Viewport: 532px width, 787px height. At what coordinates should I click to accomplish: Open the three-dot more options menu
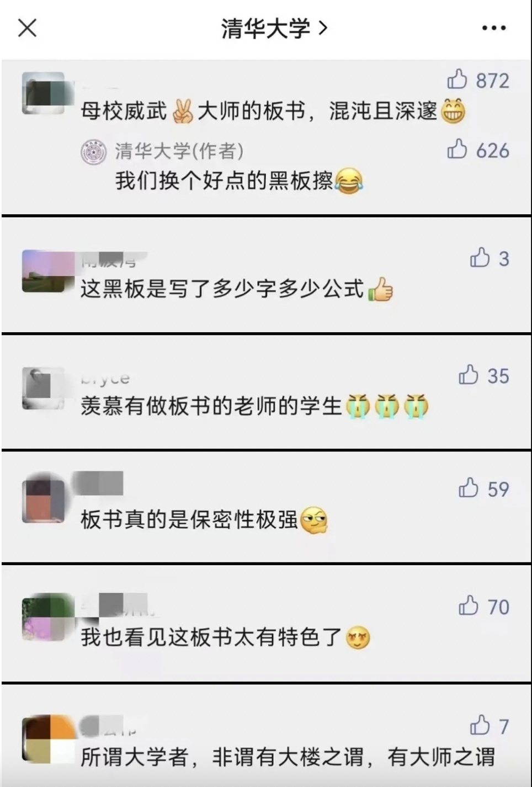click(x=493, y=28)
